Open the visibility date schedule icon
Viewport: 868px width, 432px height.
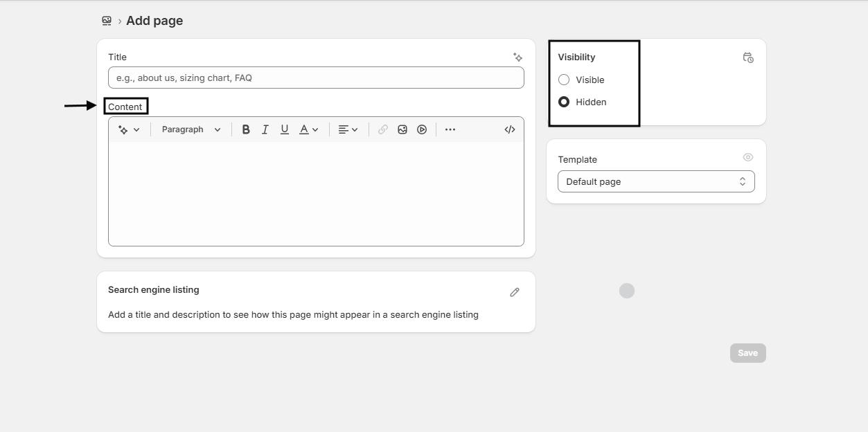(747, 57)
